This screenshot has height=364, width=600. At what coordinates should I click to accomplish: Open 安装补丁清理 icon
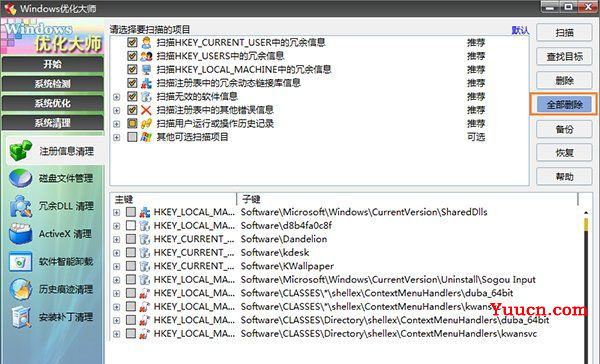tap(21, 317)
